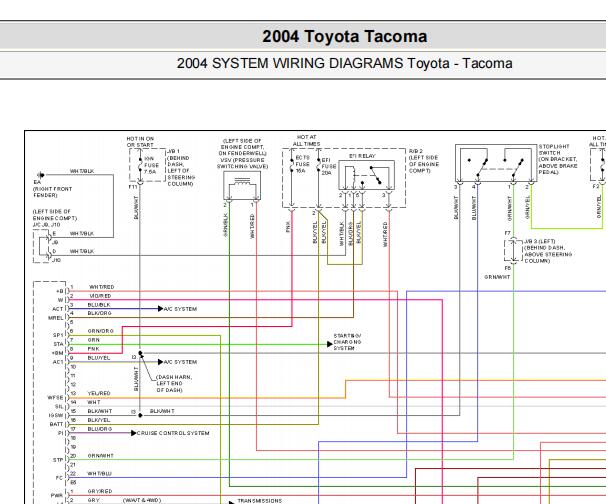The height and width of the screenshot is (504, 606).
Task: Click the "WHT/BLU" wire label at pin 22
Action: [x=99, y=473]
